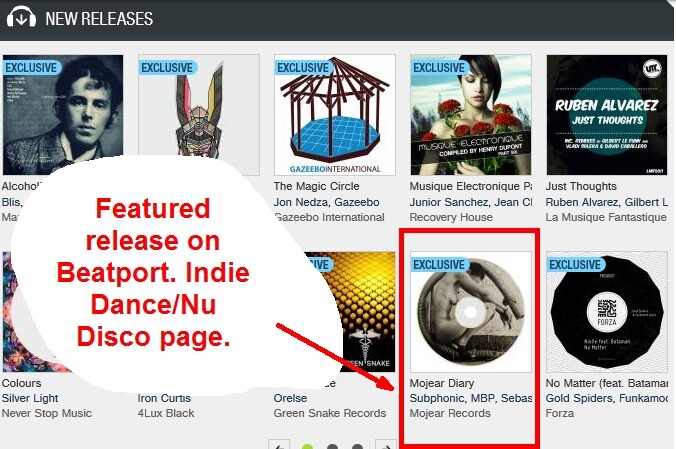This screenshot has width=676, height=449.
Task: Click EXCLUSIVE badge on Magic Circle cover
Action: tap(303, 68)
